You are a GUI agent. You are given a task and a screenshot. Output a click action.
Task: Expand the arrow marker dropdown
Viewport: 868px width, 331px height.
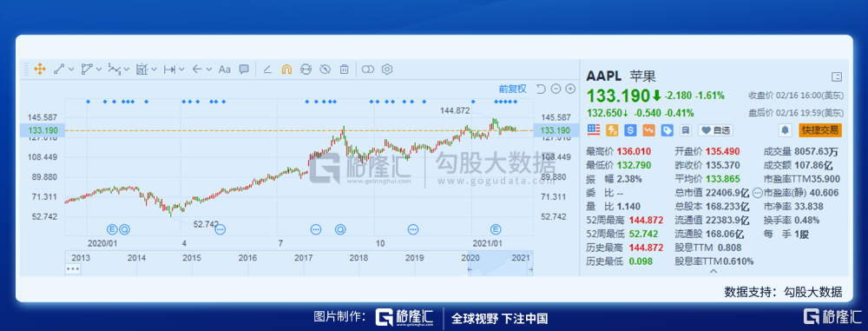pyautogui.click(x=208, y=70)
